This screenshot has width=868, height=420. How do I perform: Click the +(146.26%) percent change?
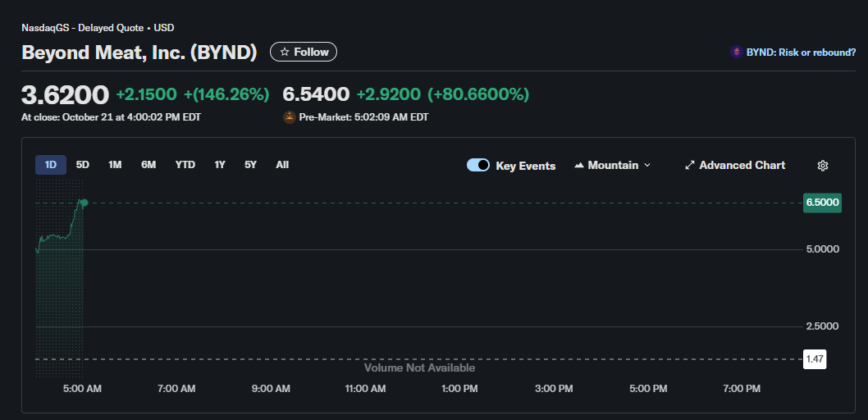226,94
